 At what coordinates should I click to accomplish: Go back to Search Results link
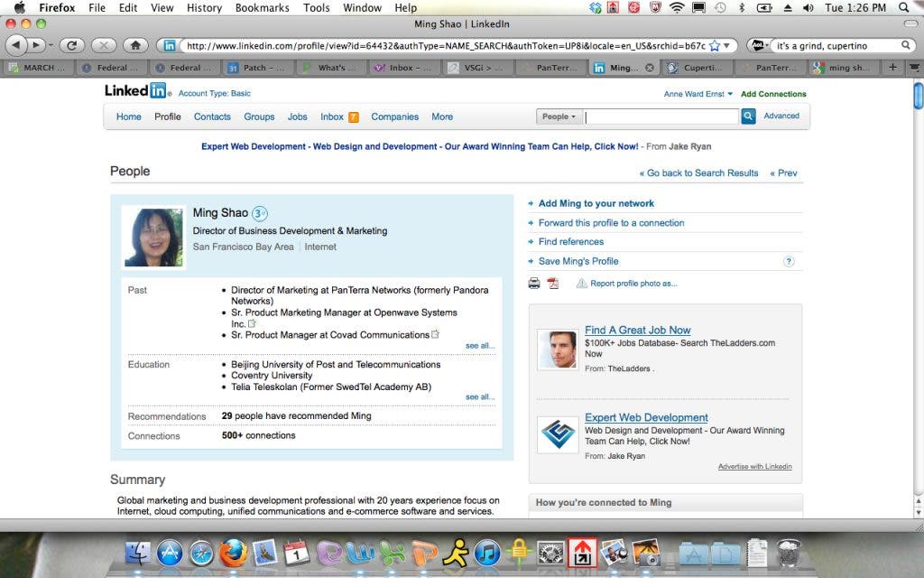[699, 172]
